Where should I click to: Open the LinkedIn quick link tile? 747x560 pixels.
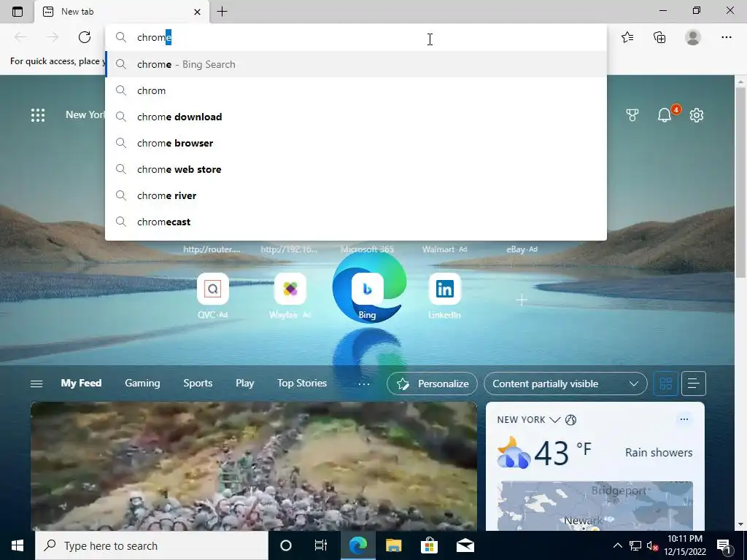point(444,289)
